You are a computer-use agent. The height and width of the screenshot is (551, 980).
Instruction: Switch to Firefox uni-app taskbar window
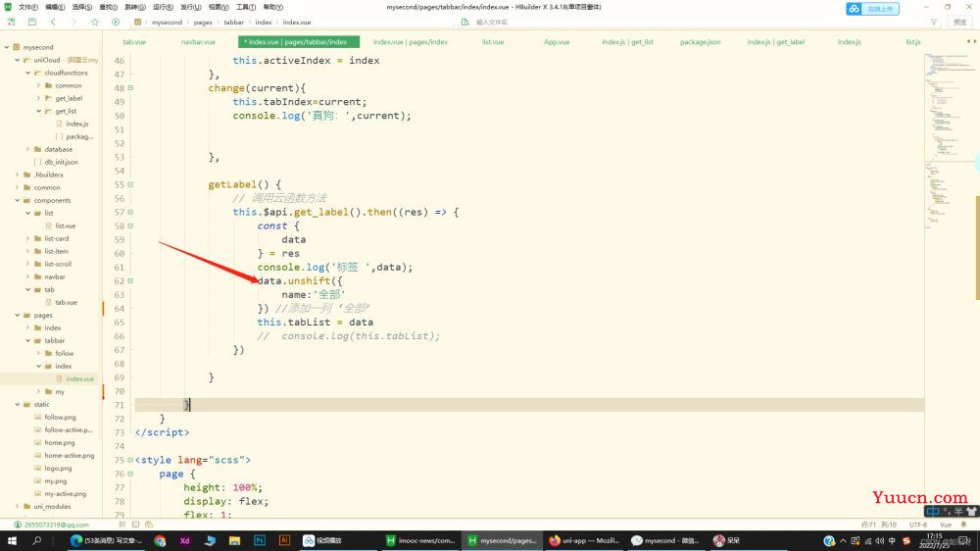pyautogui.click(x=584, y=540)
